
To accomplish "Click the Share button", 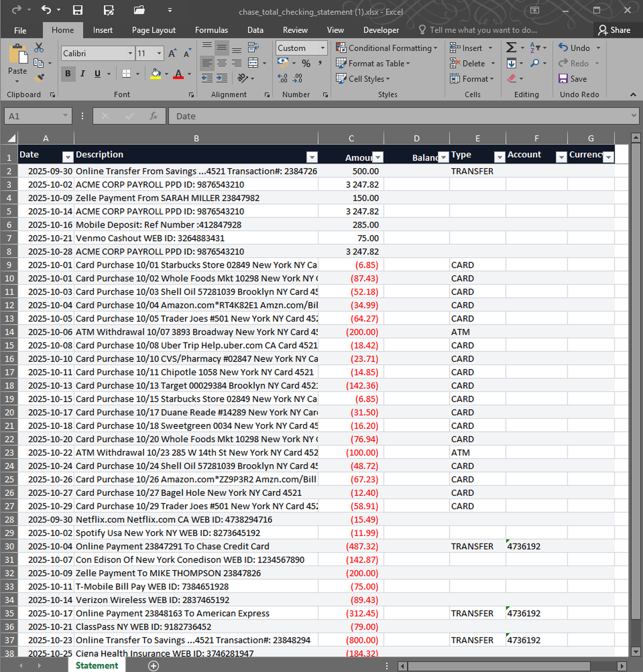I will click(x=614, y=30).
